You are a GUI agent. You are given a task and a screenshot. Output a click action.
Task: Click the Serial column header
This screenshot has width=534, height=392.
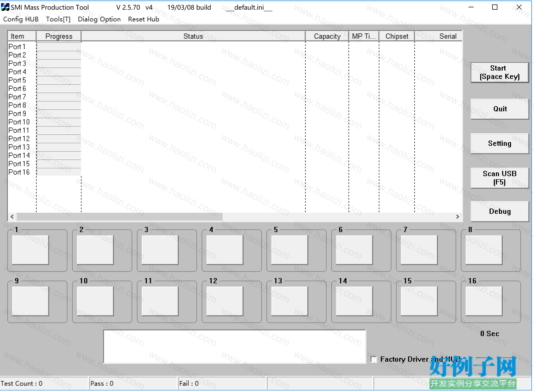tap(438, 36)
